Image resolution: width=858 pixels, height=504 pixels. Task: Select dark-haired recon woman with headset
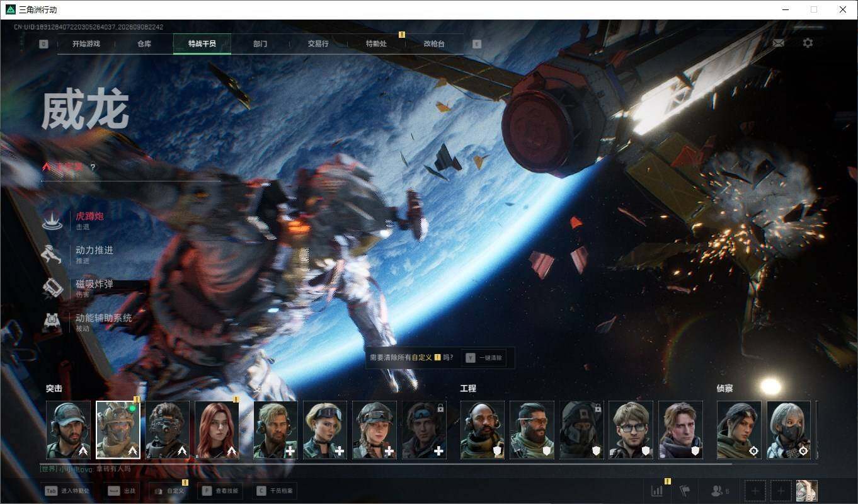(739, 430)
